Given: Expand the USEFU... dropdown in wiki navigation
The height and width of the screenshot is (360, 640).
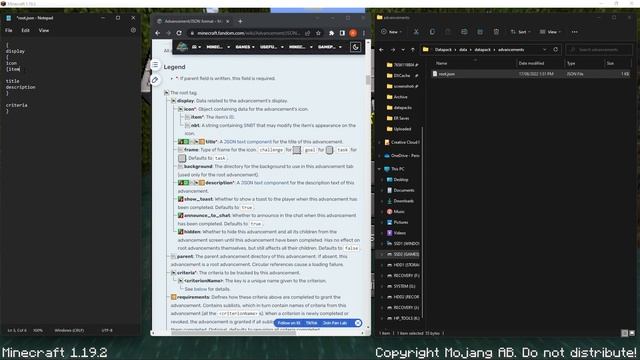Looking at the screenshot, I should pos(271,47).
